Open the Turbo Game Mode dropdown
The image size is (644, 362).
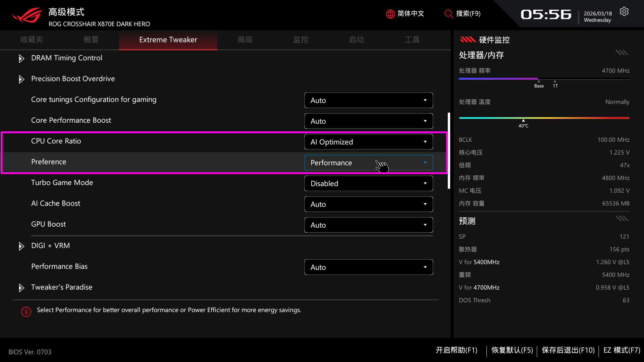[368, 183]
